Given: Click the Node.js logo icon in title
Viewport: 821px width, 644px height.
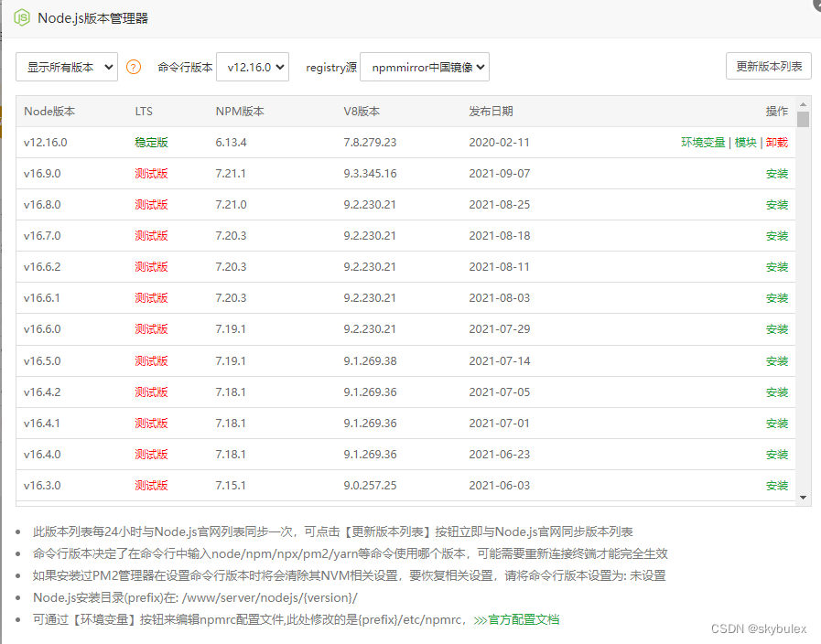Looking at the screenshot, I should 22,17.
